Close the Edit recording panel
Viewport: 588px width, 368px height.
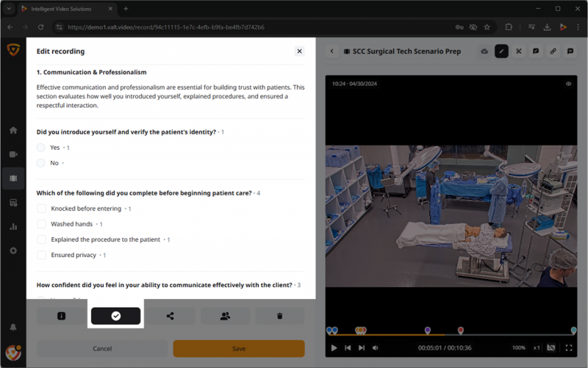299,51
